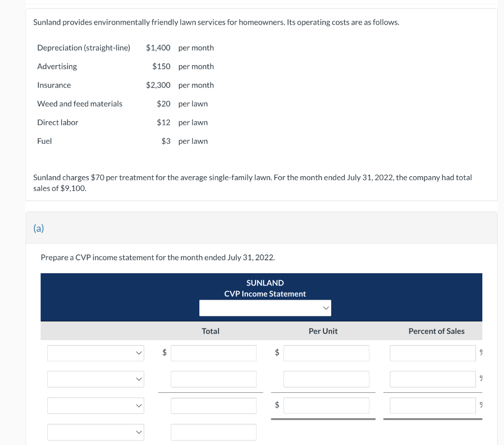Image resolution: width=504 pixels, height=445 pixels.
Task: Click the Total column header
Action: (210, 331)
